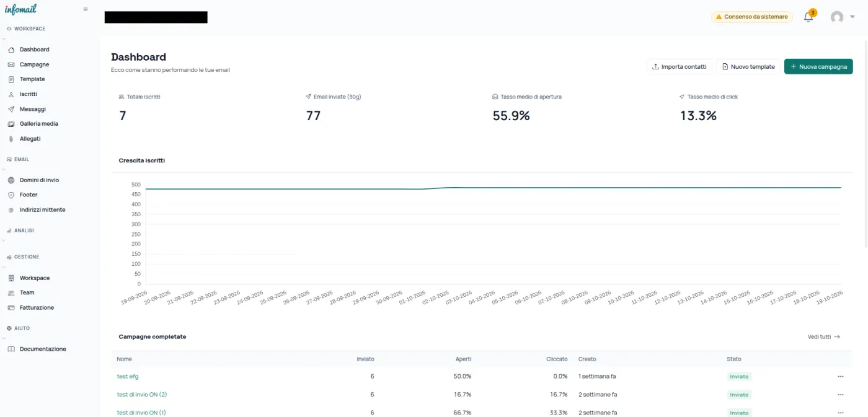This screenshot has height=417, width=868.
Task: Open Domini di invio page
Action: tap(39, 180)
